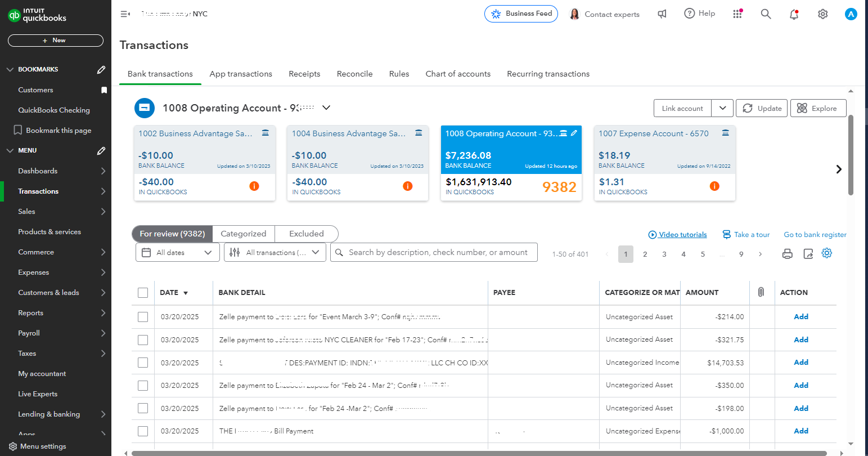Open the megaphone announcements icon
The image size is (868, 456).
pos(662,14)
